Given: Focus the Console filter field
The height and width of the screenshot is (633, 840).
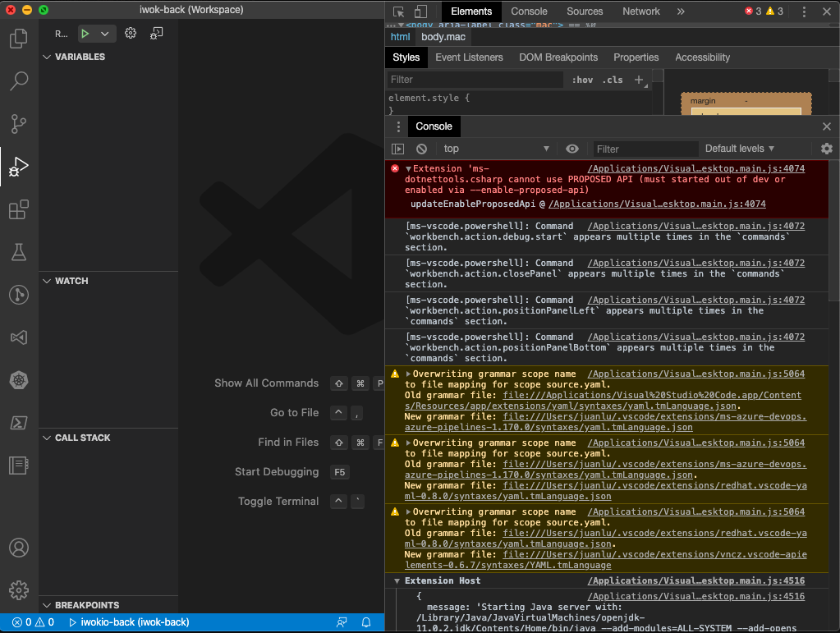Looking at the screenshot, I should pos(645,149).
